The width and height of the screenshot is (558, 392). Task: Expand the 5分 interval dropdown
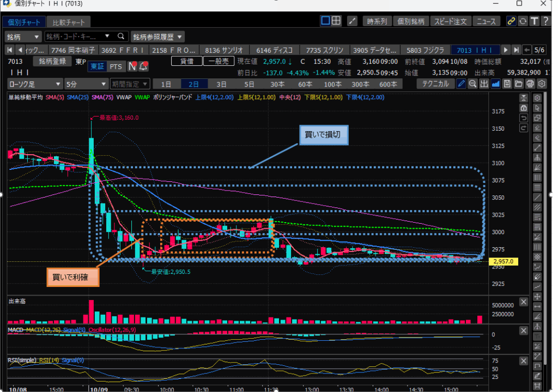(86, 84)
